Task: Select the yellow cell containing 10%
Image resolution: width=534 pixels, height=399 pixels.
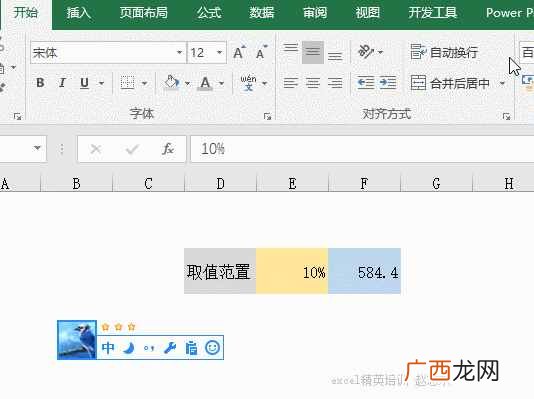Action: click(x=292, y=271)
